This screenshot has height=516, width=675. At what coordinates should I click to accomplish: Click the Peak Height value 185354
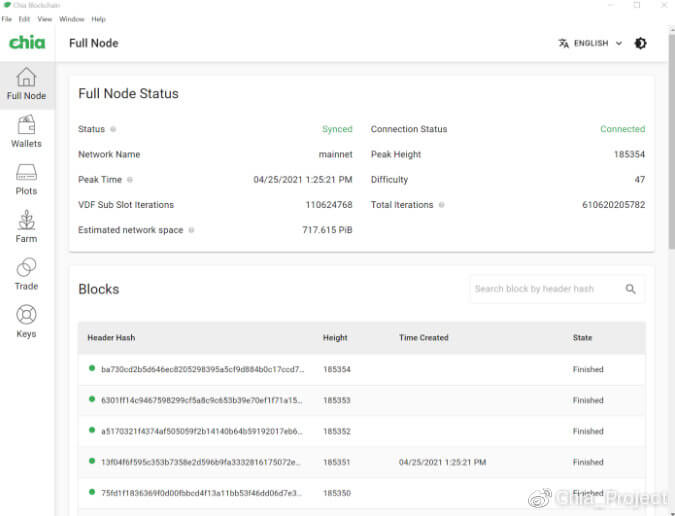(x=629, y=154)
